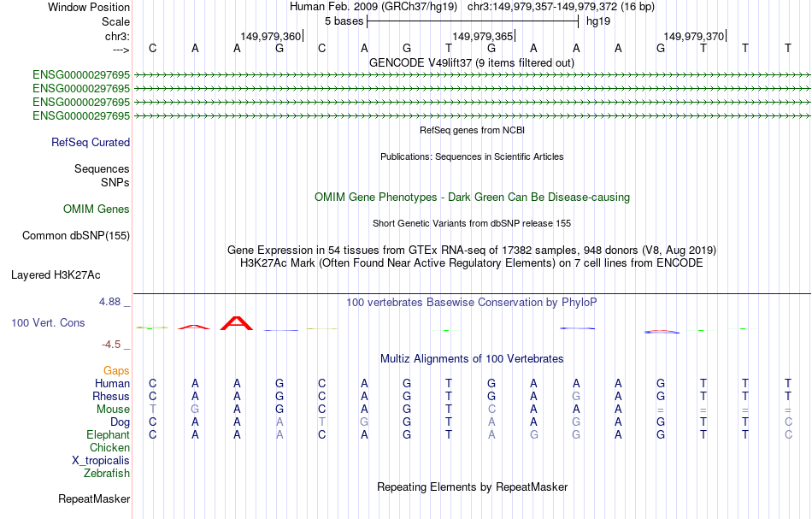Click the 5 bases scale bar

[x=473, y=21]
